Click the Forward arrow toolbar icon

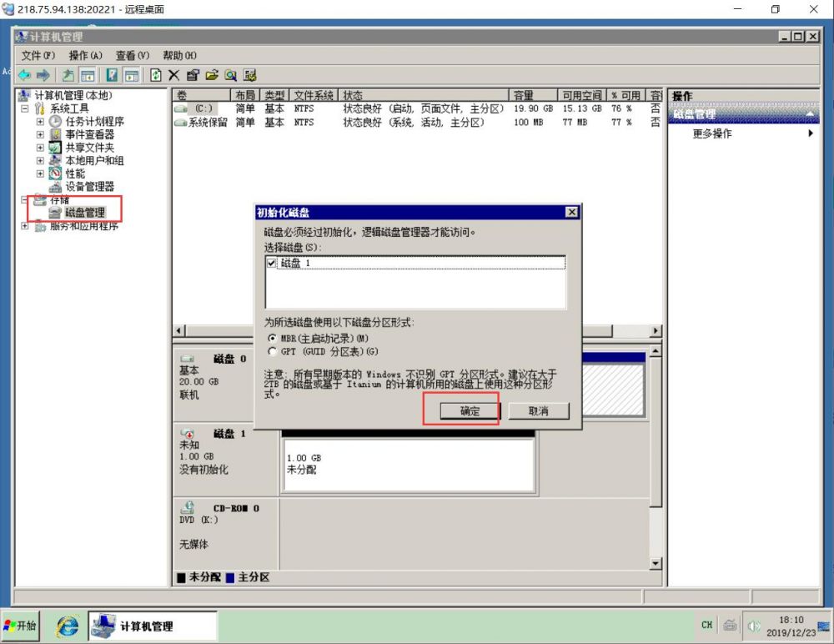[43, 75]
